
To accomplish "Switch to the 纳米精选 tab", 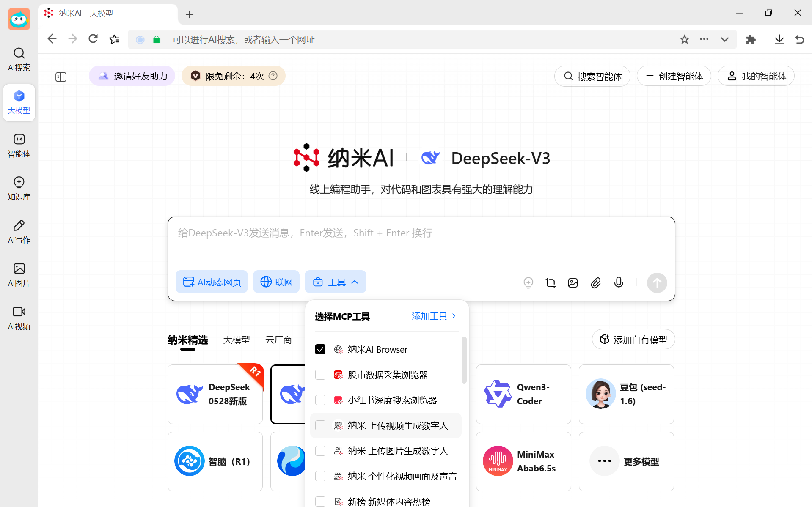I will coord(188,340).
